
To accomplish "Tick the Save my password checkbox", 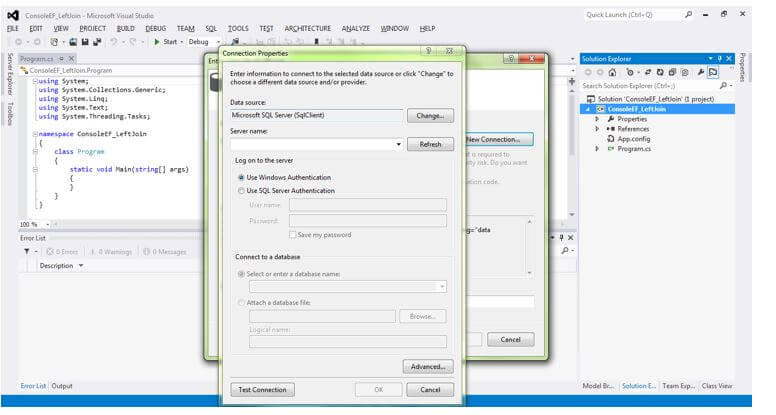I will 292,234.
